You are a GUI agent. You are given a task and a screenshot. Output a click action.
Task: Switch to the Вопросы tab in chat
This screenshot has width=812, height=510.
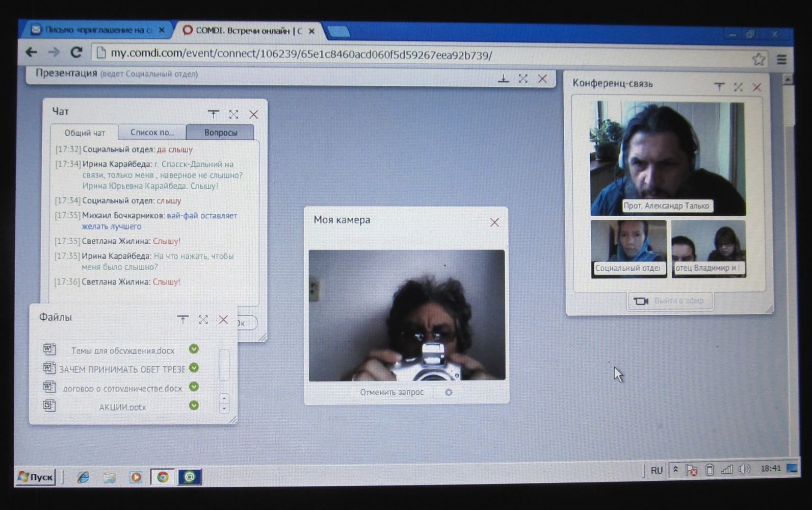pos(220,133)
